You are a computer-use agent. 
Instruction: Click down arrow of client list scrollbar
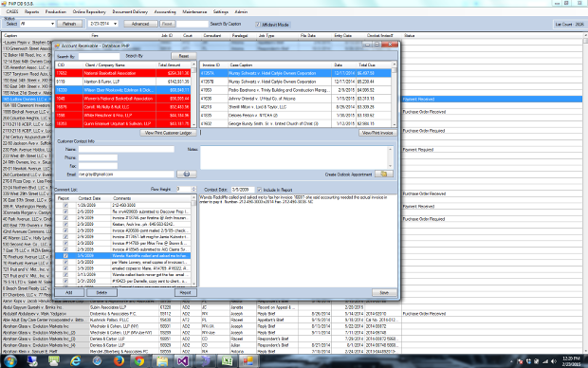click(x=193, y=124)
